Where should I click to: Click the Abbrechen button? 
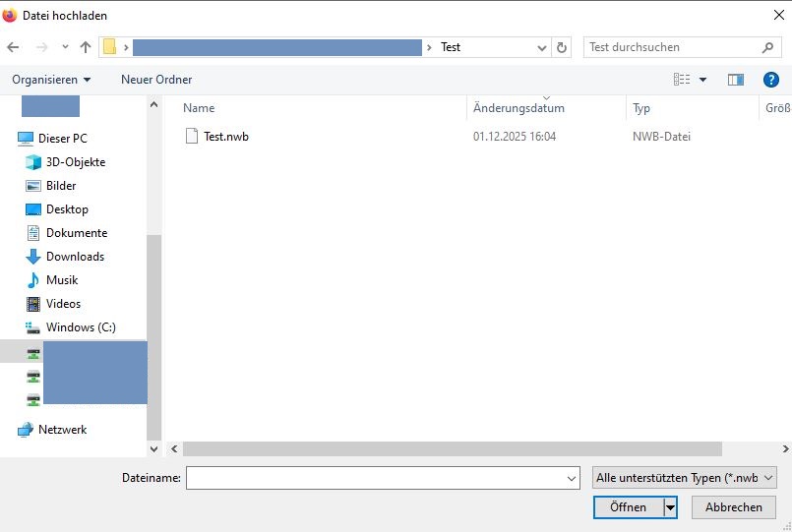click(733, 507)
